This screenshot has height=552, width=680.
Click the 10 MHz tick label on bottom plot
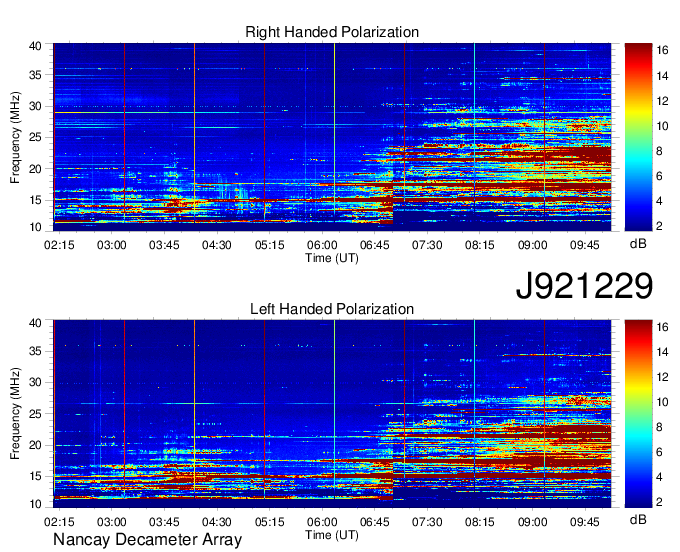(x=35, y=505)
